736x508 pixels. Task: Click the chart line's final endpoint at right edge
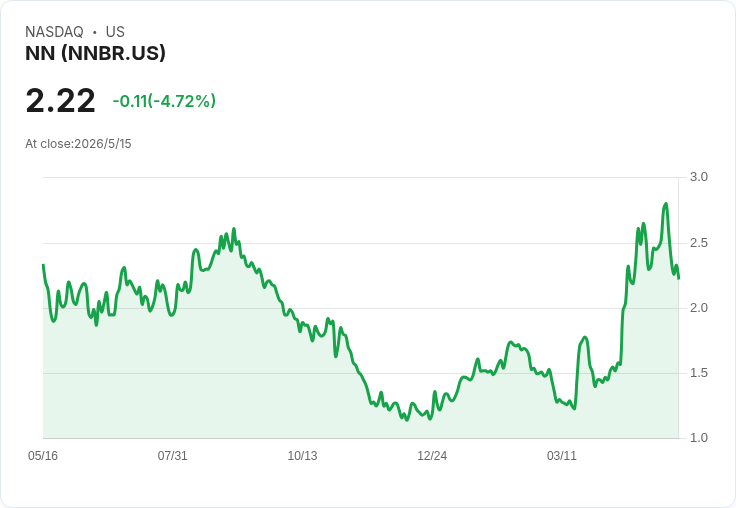[679, 278]
